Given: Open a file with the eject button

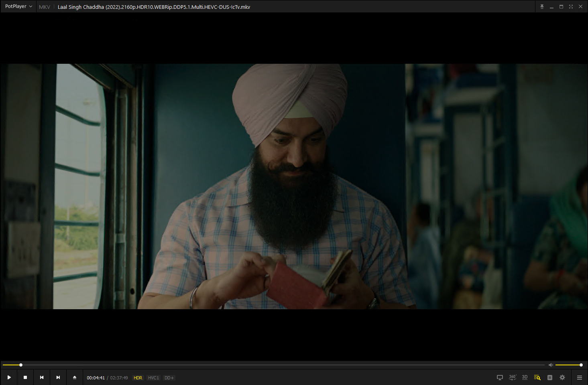Looking at the screenshot, I should 75,377.
